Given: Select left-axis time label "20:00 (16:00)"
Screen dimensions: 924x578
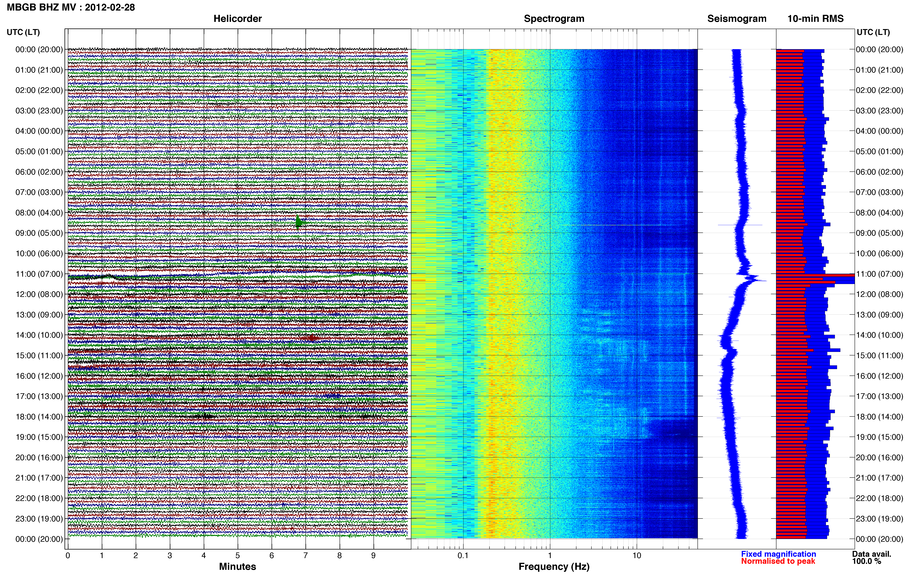Looking at the screenshot, I should [39, 458].
